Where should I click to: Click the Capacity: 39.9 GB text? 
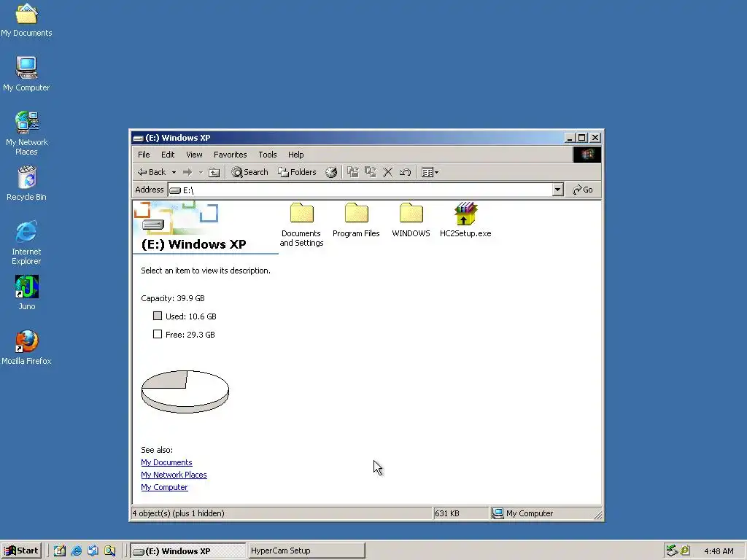click(x=173, y=298)
